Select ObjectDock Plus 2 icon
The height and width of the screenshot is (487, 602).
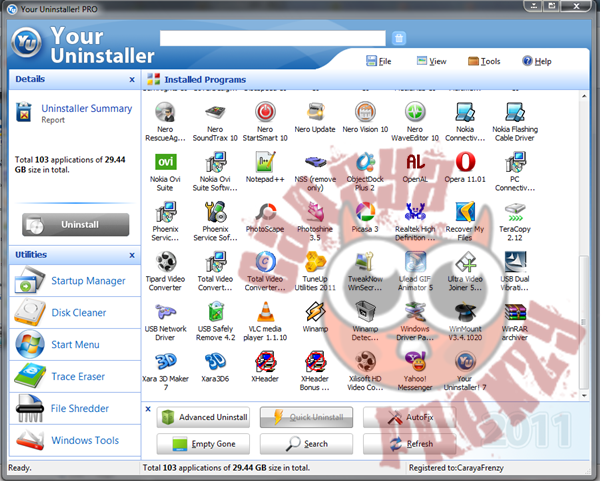pos(365,162)
